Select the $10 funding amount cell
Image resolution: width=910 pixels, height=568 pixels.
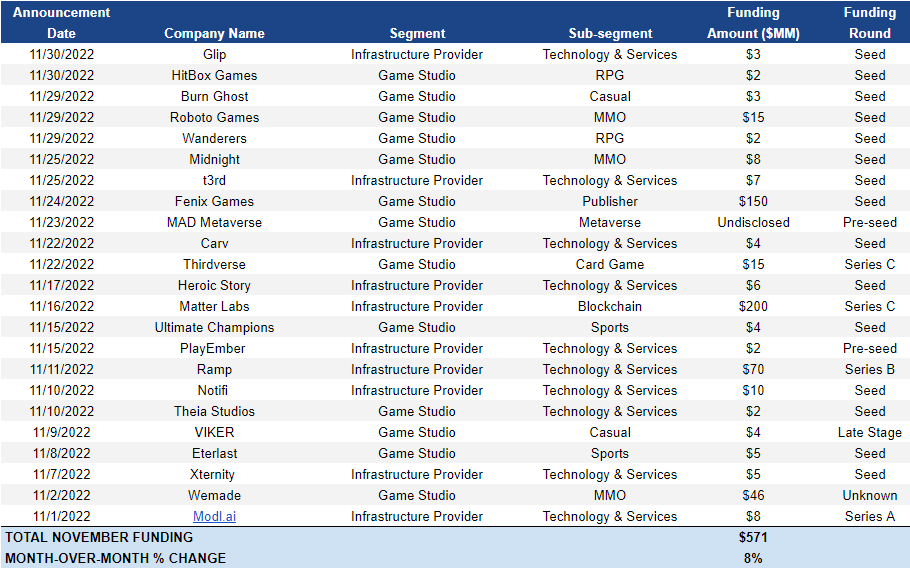tap(753, 390)
